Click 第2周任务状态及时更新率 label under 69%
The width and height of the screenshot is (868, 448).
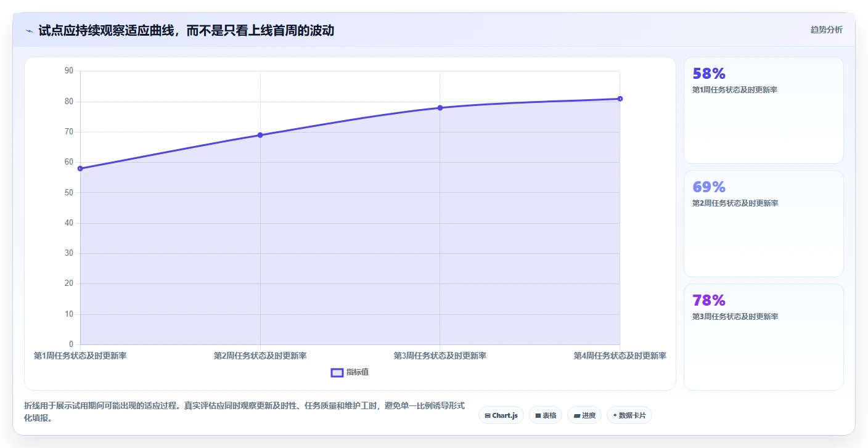click(735, 203)
